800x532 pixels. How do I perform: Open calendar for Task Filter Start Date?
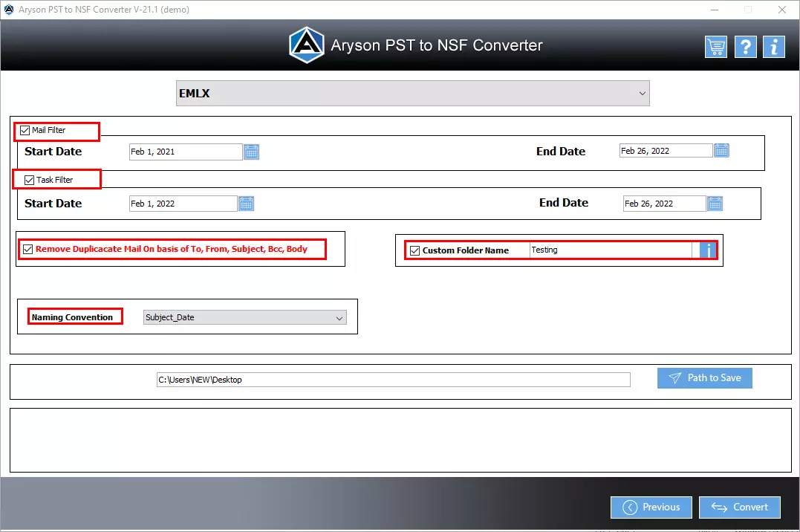(x=247, y=204)
